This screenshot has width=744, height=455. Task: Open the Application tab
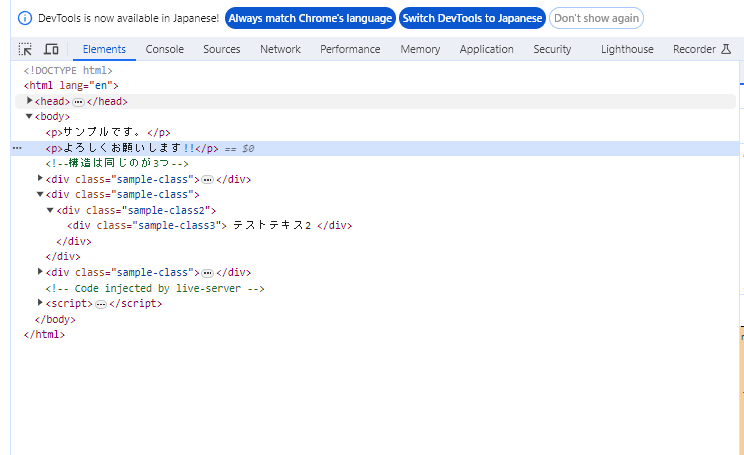486,49
